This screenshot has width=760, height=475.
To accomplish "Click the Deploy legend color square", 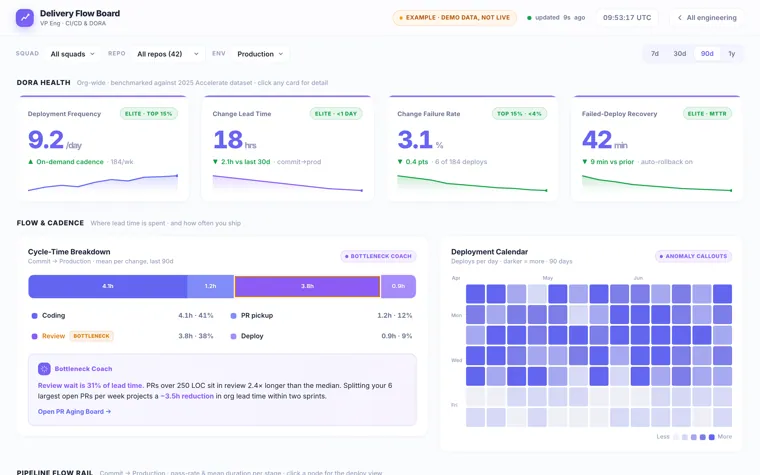I will pos(233,336).
